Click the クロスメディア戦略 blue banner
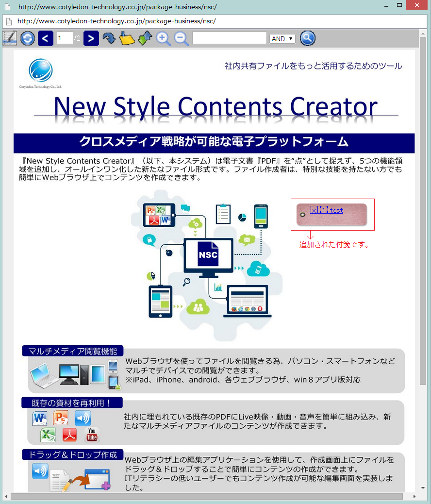The image size is (431, 504). 214,143
